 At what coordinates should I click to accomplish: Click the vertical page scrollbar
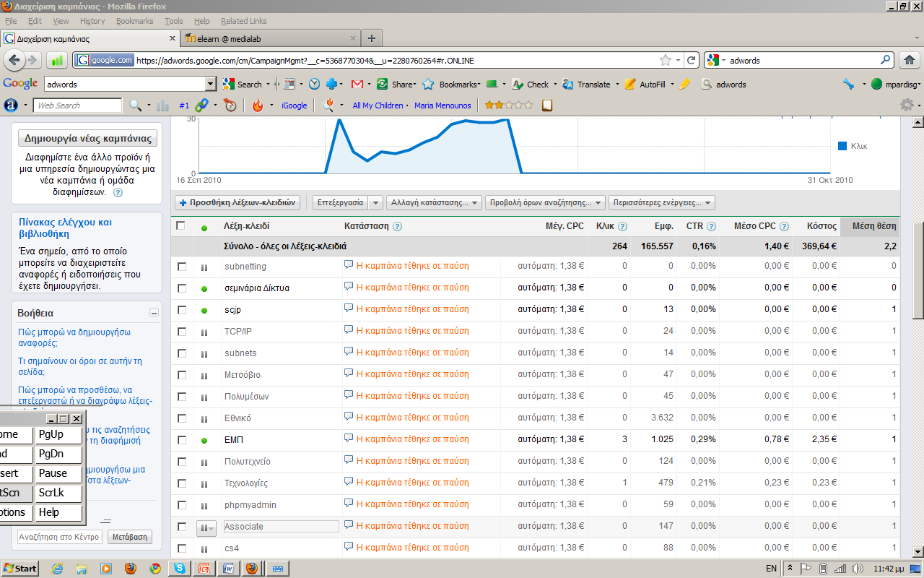[x=918, y=269]
